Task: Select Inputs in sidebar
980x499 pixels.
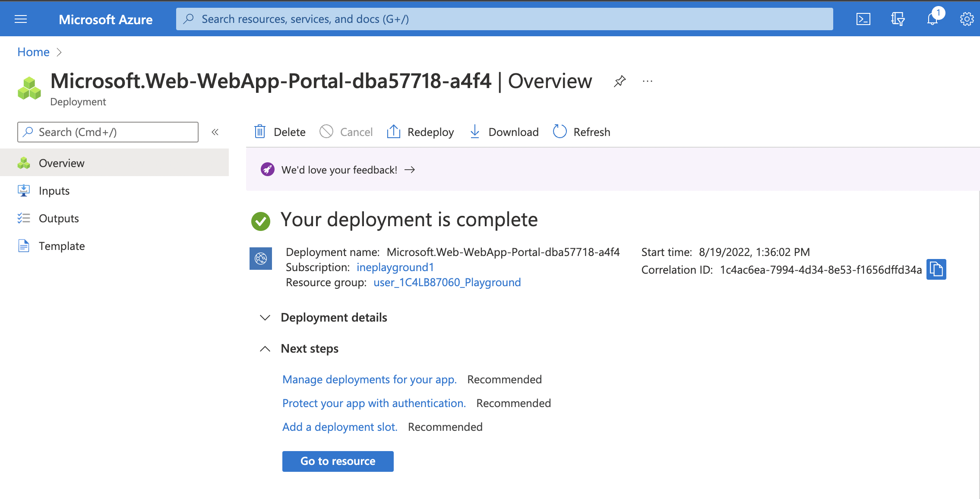Action: point(54,191)
